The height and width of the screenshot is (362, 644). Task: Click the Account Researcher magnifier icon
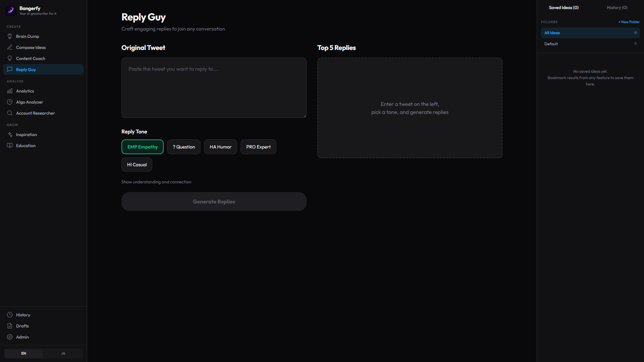coord(10,113)
